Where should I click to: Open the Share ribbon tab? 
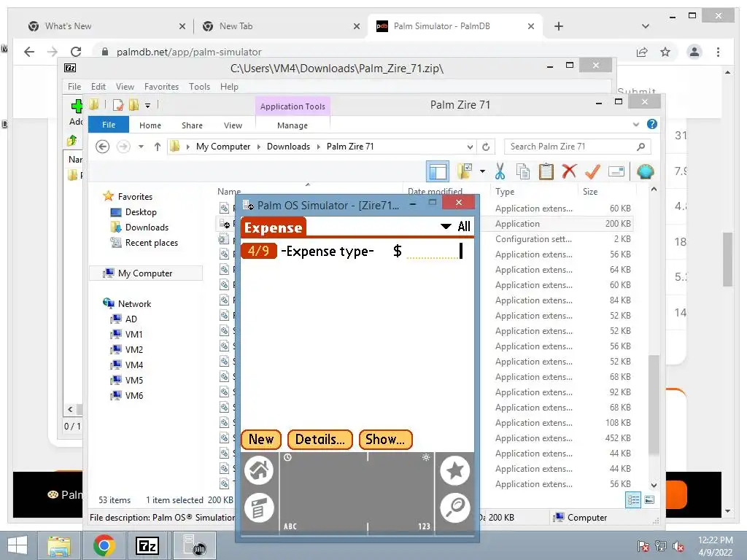[192, 125]
